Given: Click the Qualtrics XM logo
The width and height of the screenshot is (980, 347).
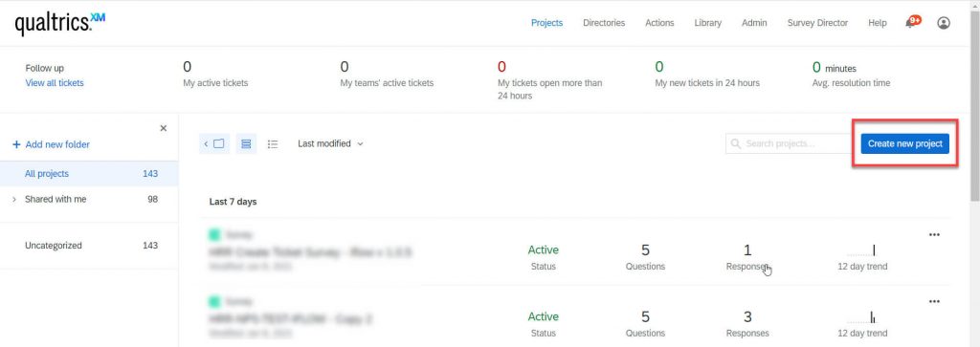Looking at the screenshot, I should pos(60,23).
